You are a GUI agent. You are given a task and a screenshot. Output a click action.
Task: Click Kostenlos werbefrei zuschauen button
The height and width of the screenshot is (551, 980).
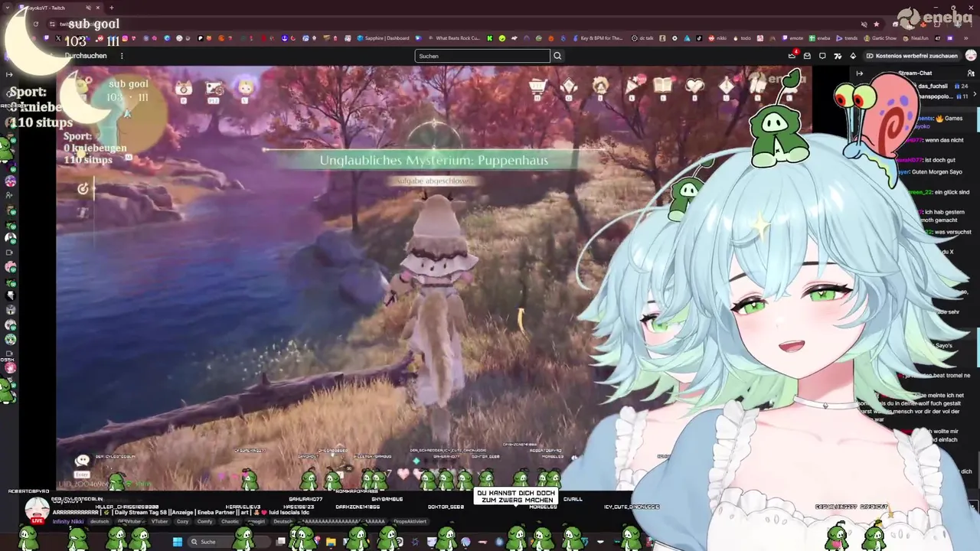[911, 56]
